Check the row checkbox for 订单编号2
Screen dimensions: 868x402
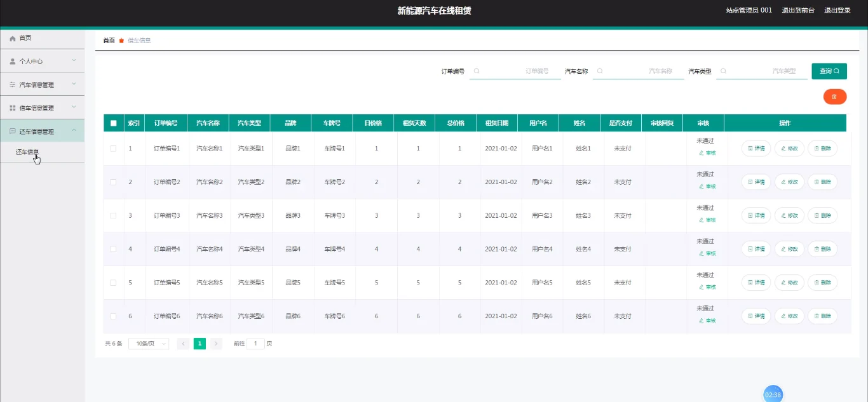tap(114, 182)
